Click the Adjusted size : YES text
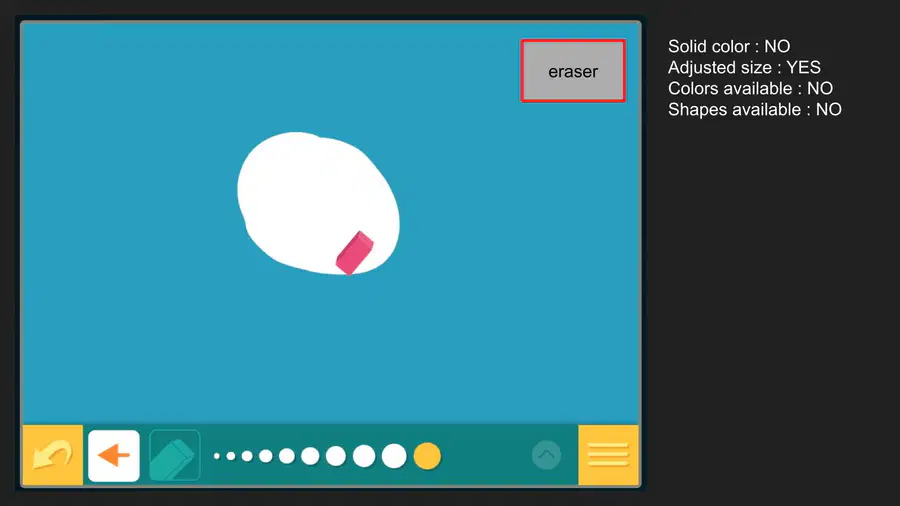 click(744, 68)
